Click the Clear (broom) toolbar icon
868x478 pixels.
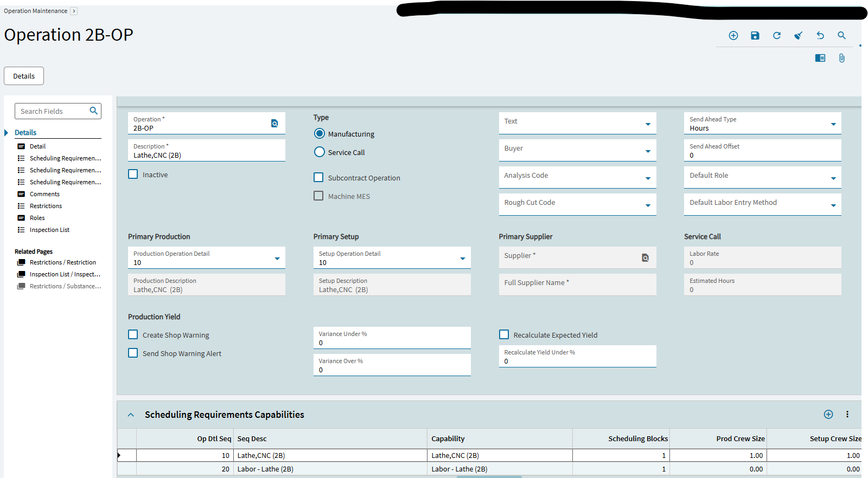point(799,35)
